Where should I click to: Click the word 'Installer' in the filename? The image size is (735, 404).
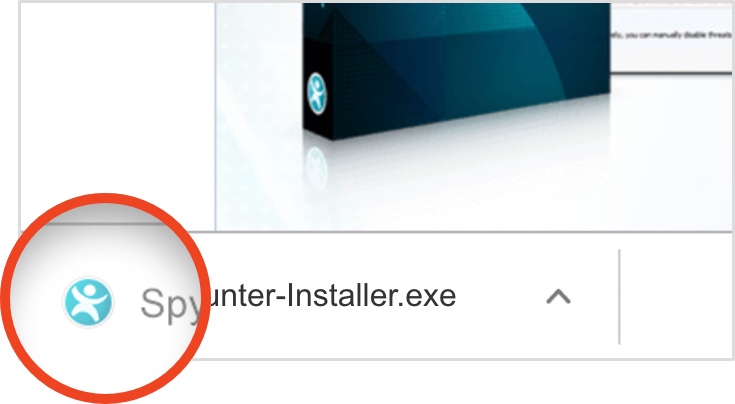pyautogui.click(x=342, y=297)
